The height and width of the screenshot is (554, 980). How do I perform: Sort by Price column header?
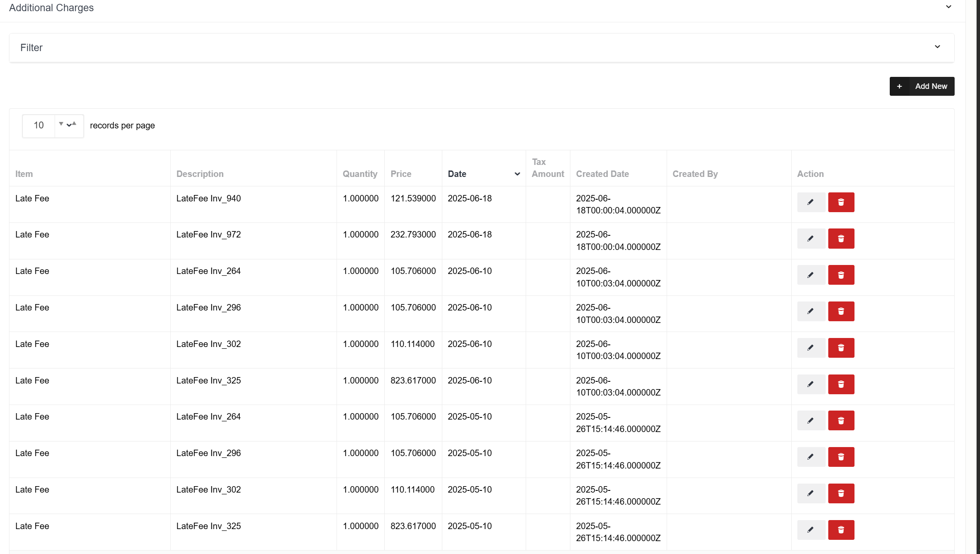click(x=401, y=174)
